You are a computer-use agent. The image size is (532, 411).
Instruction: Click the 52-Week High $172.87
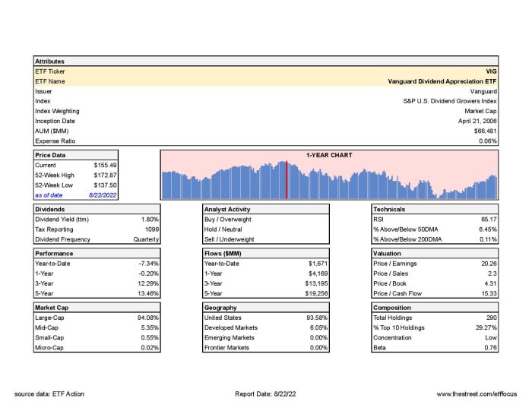[105, 175]
